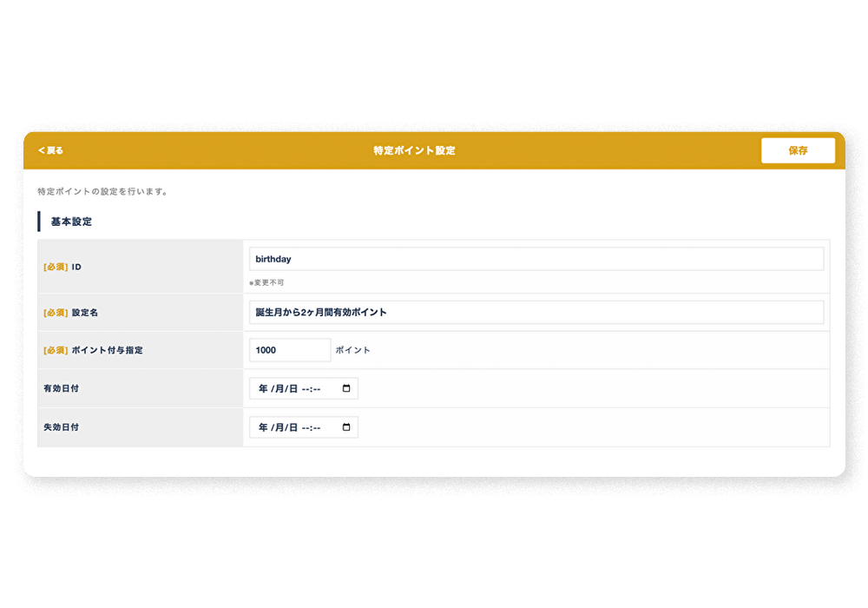Select the time segment of 有効日付
The image size is (868, 608).
point(312,389)
